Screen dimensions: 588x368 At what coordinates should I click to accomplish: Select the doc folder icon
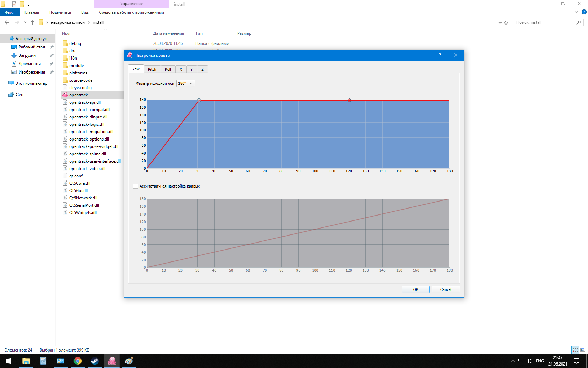pos(65,50)
